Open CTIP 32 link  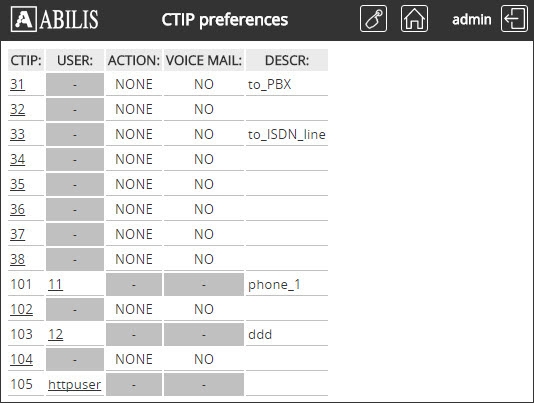[17, 109]
